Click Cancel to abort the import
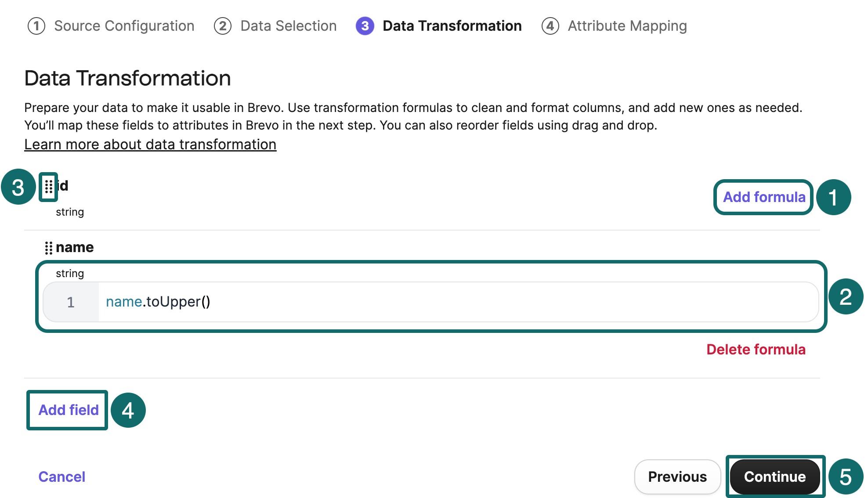 [x=61, y=476]
